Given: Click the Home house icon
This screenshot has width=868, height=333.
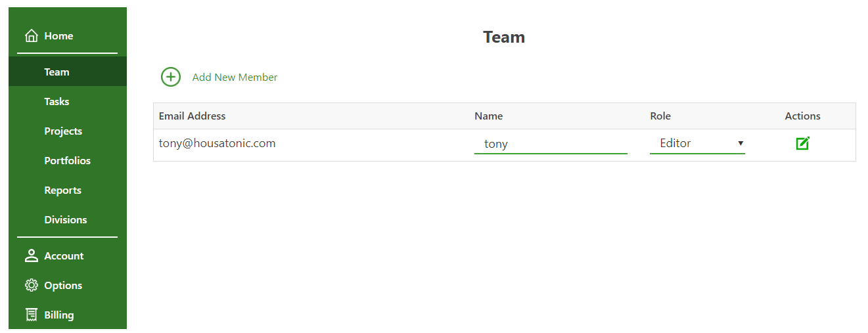Looking at the screenshot, I should pos(31,36).
